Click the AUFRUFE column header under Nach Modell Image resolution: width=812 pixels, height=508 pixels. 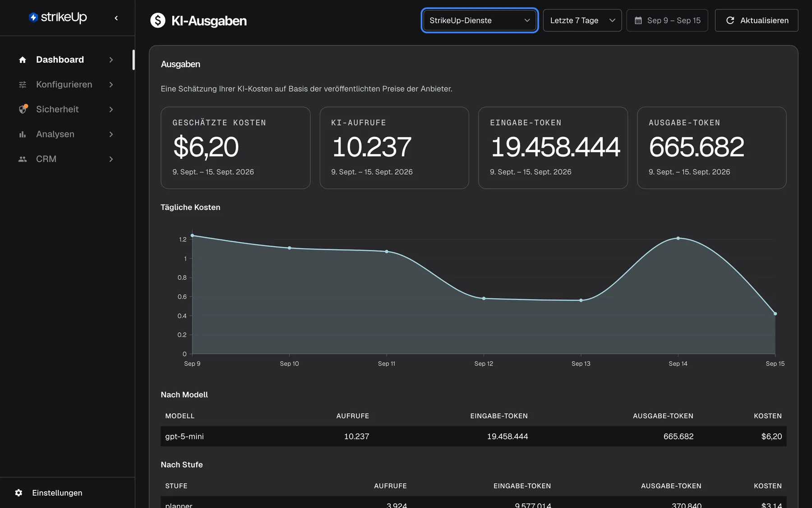click(x=353, y=416)
